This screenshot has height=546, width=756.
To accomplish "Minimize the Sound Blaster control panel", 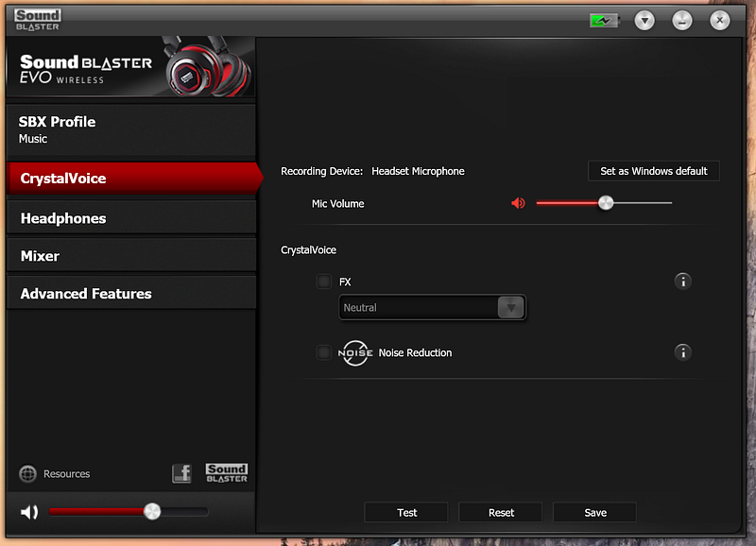I will pyautogui.click(x=682, y=20).
